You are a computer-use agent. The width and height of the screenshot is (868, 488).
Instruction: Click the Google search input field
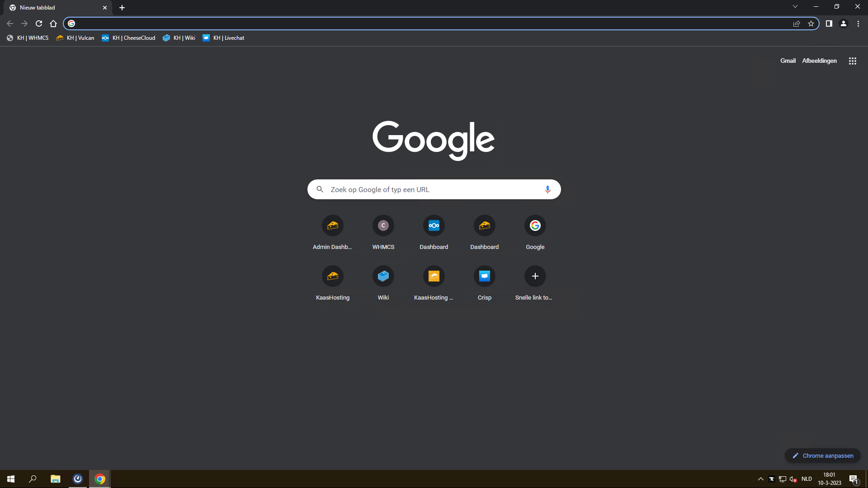pyautogui.click(x=434, y=189)
